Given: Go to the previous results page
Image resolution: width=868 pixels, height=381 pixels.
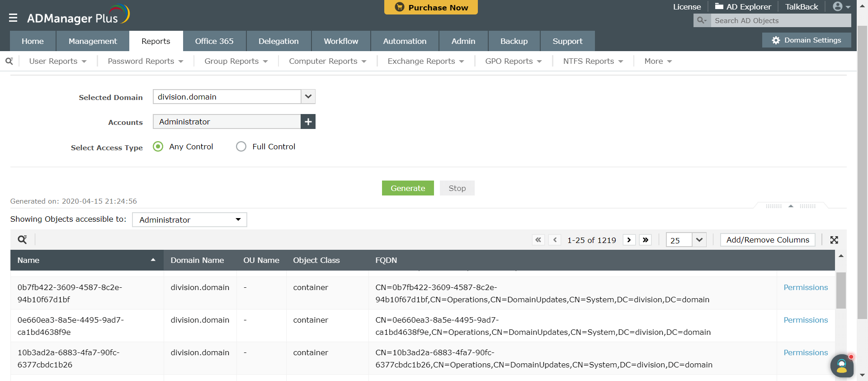Looking at the screenshot, I should tap(555, 240).
